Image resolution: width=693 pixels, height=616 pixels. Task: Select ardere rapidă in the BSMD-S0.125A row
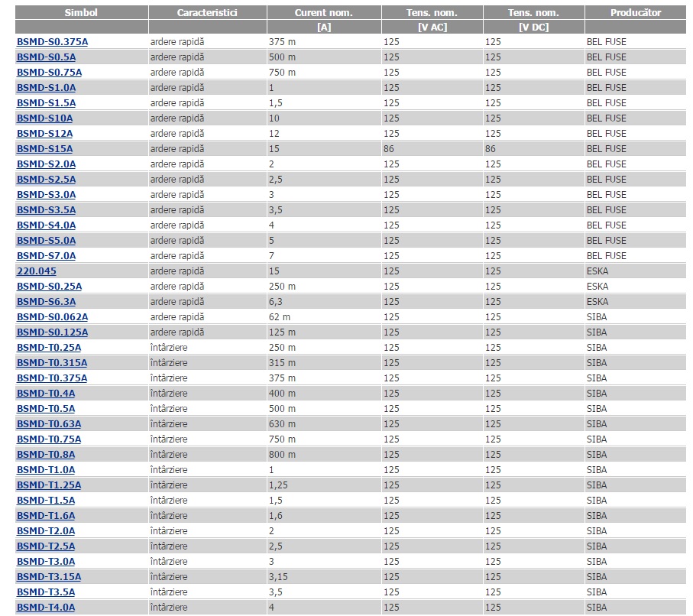177,332
